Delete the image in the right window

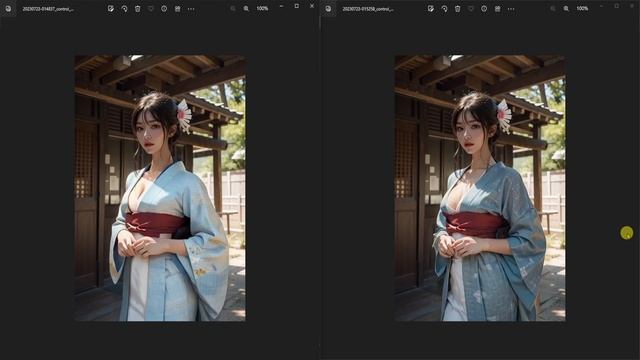(x=458, y=9)
